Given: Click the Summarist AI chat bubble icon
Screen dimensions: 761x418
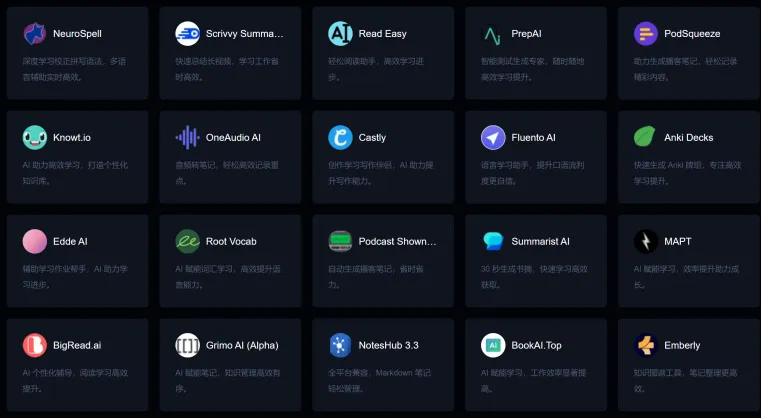Looking at the screenshot, I should pyautogui.click(x=493, y=241).
